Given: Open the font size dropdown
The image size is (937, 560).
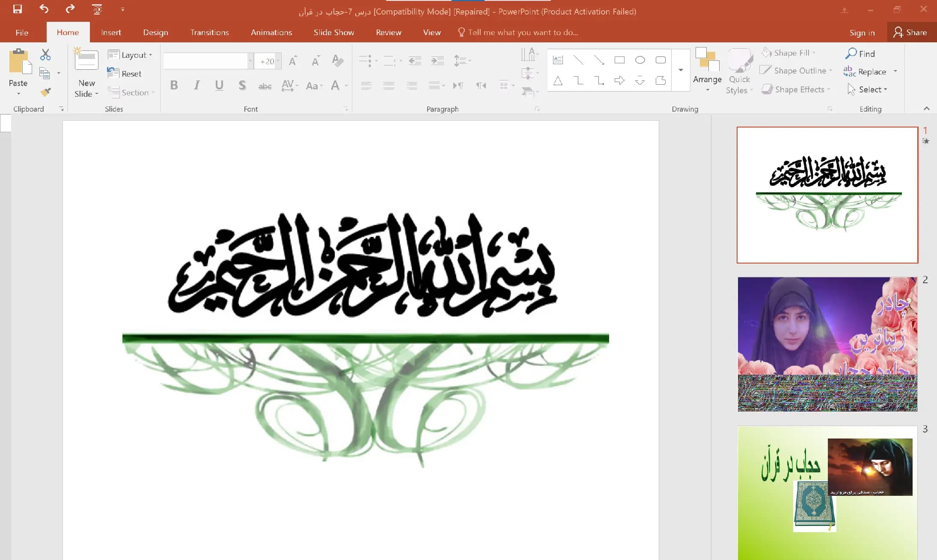Looking at the screenshot, I should (278, 61).
